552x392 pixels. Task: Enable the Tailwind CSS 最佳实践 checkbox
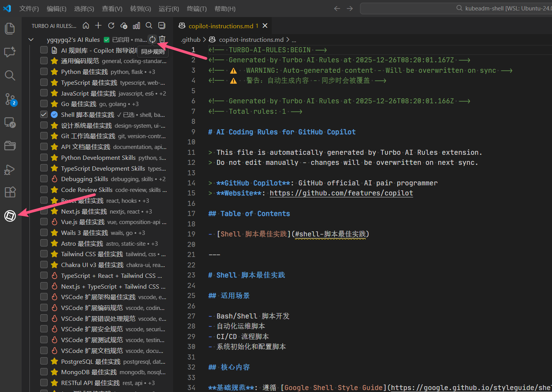pyautogui.click(x=44, y=254)
